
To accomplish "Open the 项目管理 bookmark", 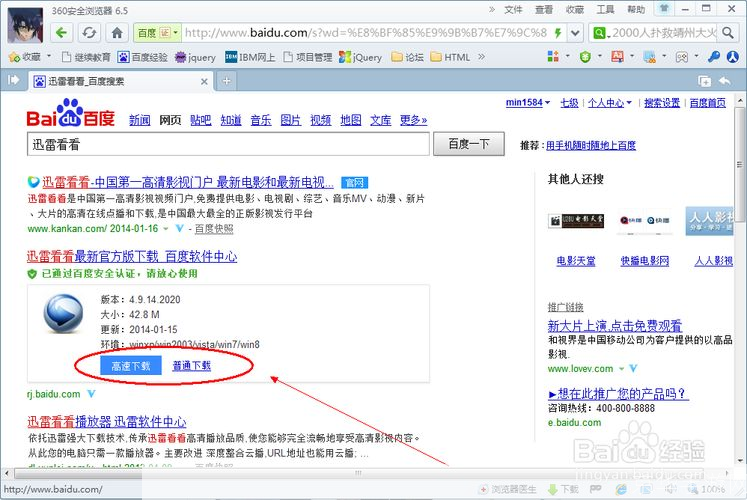I will pyautogui.click(x=308, y=57).
